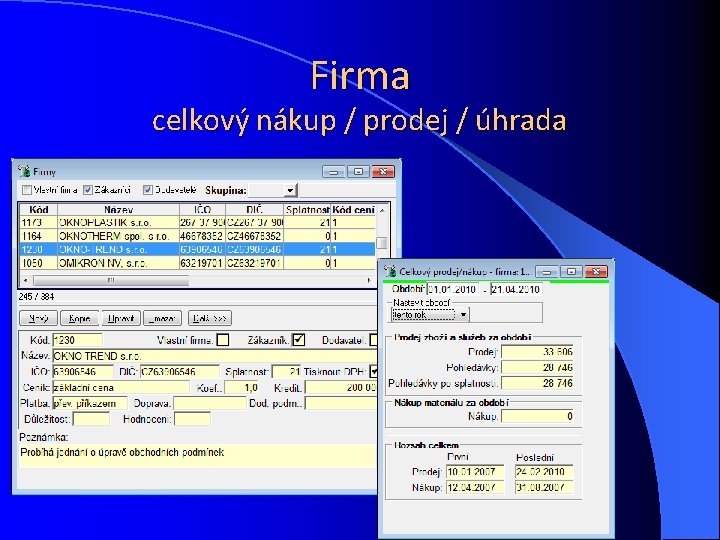Select the OKNOPLASTIK s.r.o. row

(198, 222)
